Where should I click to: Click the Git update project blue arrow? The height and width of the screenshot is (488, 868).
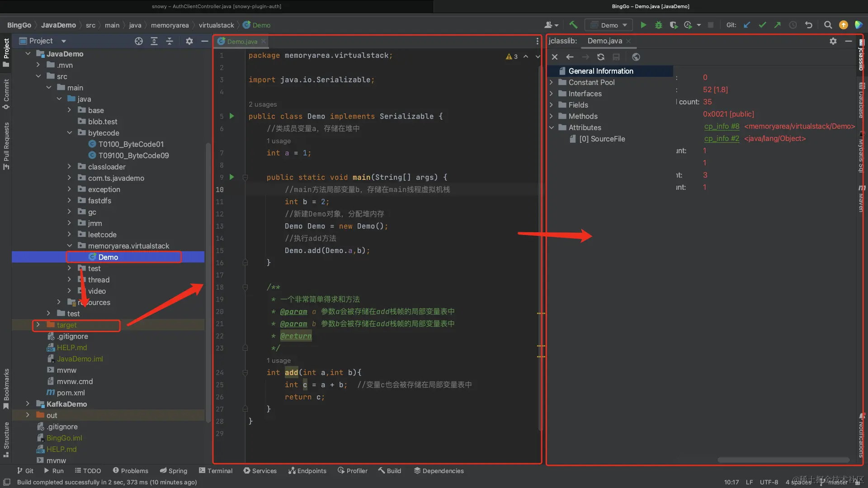[747, 25]
